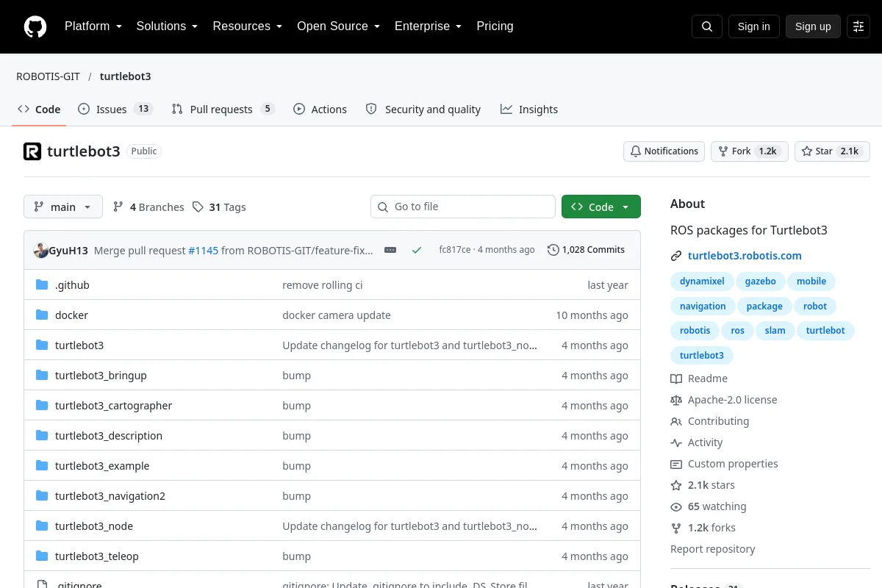Go to the Pricing page
Viewport: 882px width, 588px height.
[495, 26]
